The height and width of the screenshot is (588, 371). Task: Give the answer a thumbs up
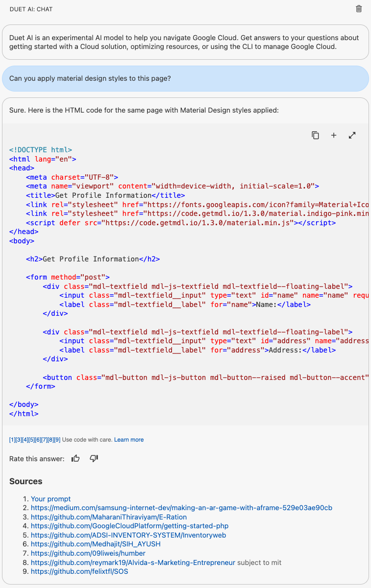coord(75,458)
